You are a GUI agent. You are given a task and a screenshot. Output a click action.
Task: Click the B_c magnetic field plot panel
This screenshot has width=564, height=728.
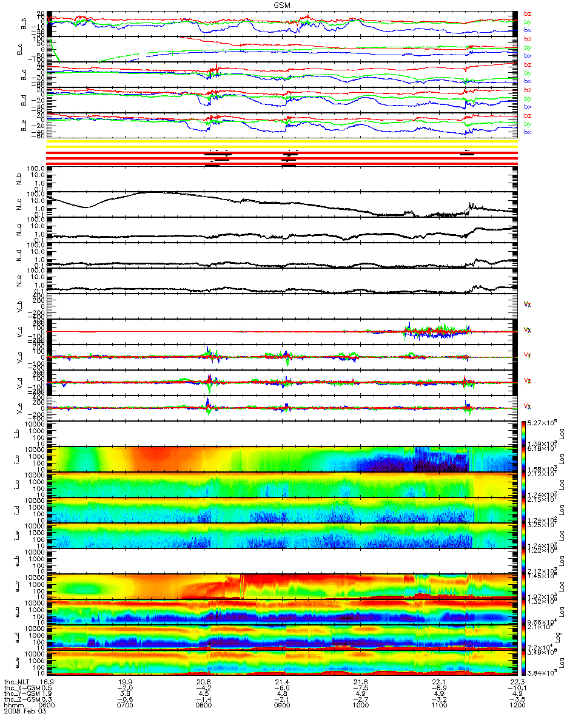click(283, 49)
